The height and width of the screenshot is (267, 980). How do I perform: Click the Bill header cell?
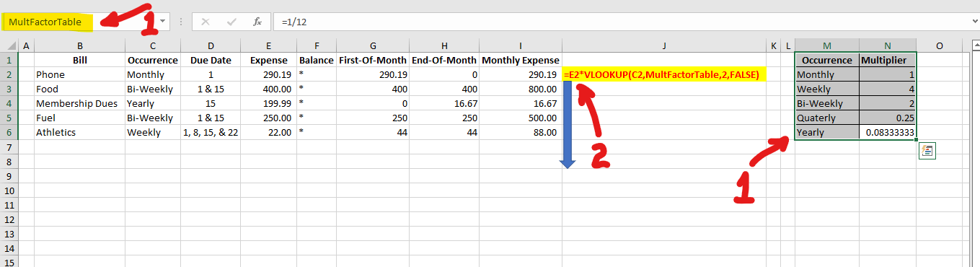[x=79, y=60]
